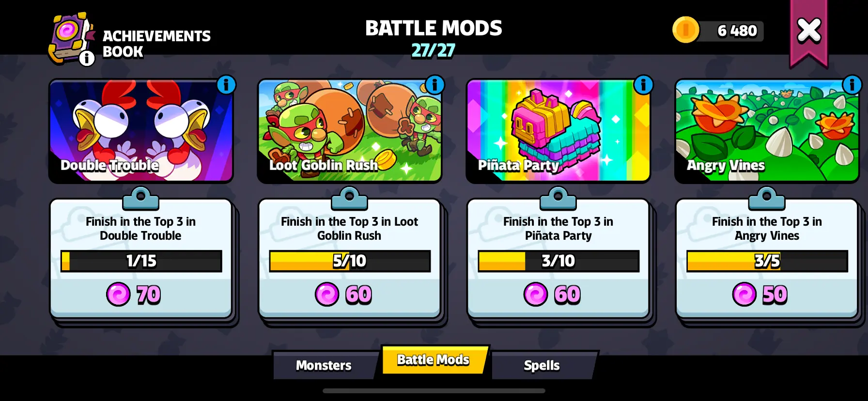Image resolution: width=868 pixels, height=401 pixels.
Task: Tap the purple swirl reward under Double Trouble
Action: point(118,294)
